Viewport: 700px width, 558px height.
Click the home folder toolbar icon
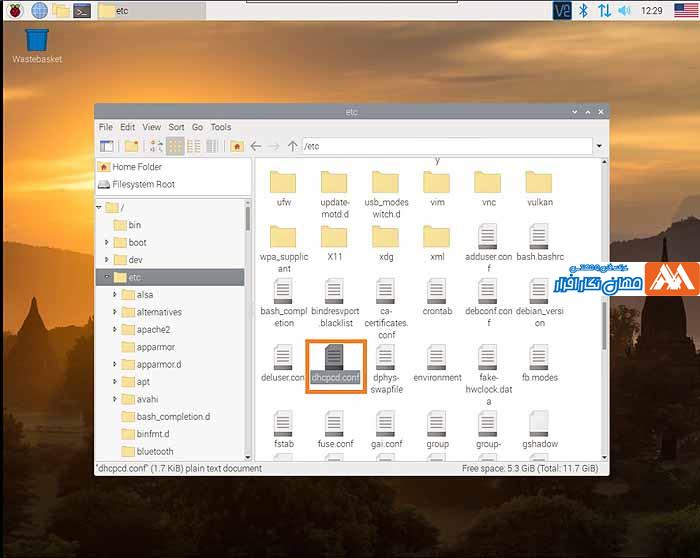(237, 146)
